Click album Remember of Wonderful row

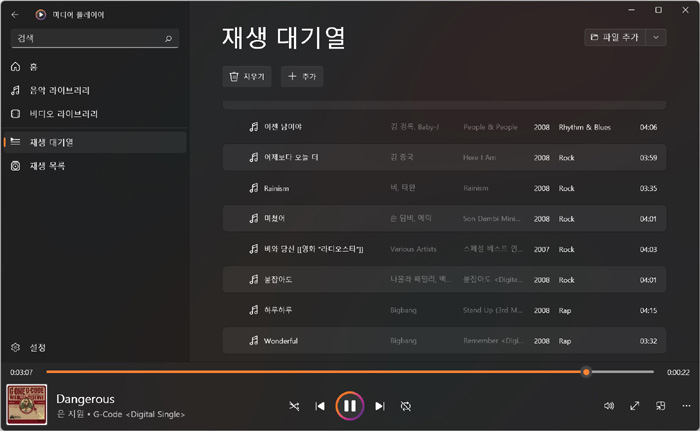point(493,341)
